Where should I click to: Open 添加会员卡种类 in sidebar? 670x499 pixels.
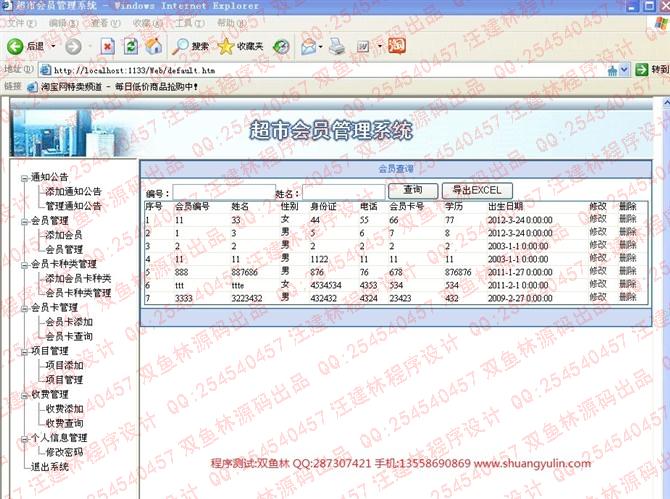[x=78, y=279]
